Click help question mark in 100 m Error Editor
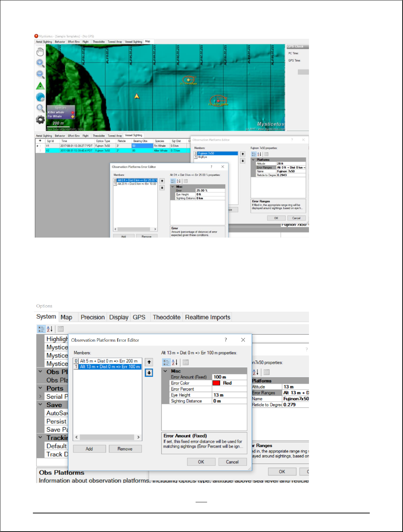The width and height of the screenshot is (403, 532). (x=226, y=340)
